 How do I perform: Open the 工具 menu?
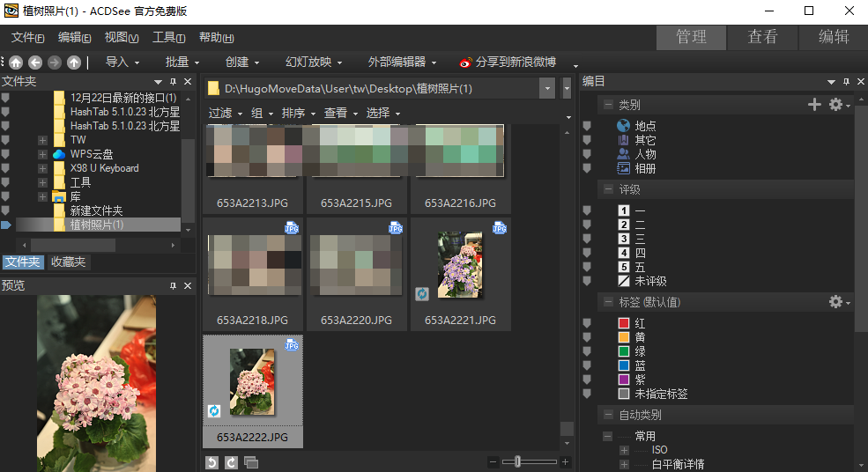[x=168, y=37]
